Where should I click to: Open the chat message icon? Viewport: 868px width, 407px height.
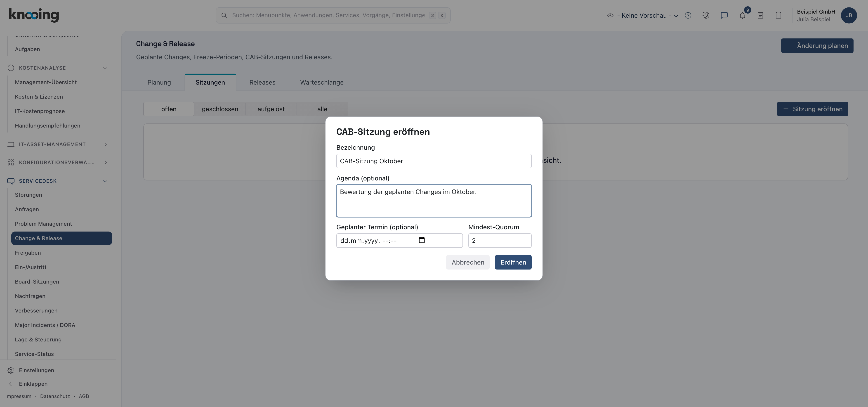724,16
